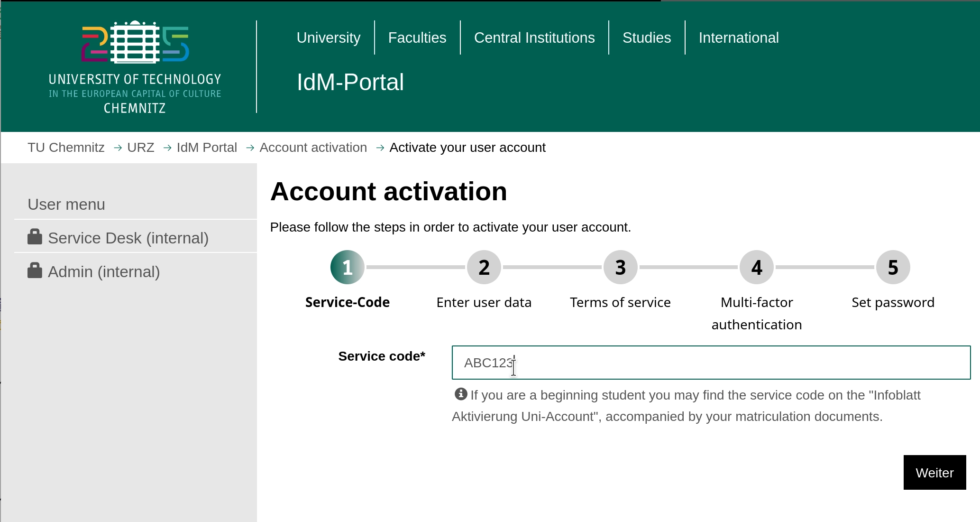This screenshot has height=522, width=980.
Task: Select step 3 Terms of service circle
Action: point(620,267)
